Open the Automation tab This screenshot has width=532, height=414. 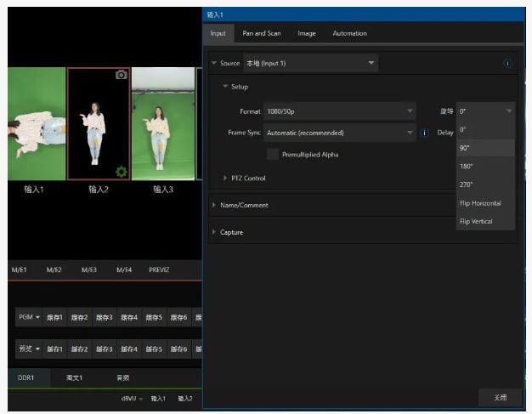click(x=349, y=33)
